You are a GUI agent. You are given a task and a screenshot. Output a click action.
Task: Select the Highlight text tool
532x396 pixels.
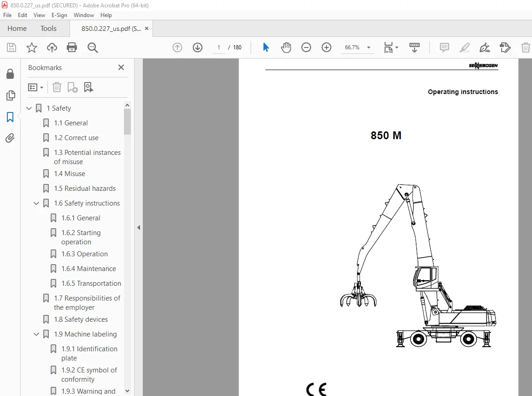click(464, 47)
